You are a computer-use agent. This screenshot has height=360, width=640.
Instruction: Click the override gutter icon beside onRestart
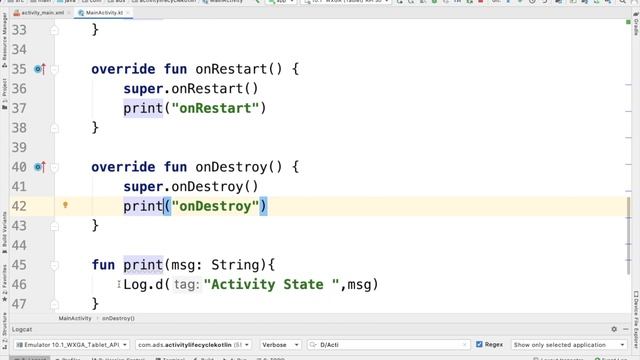(40, 69)
